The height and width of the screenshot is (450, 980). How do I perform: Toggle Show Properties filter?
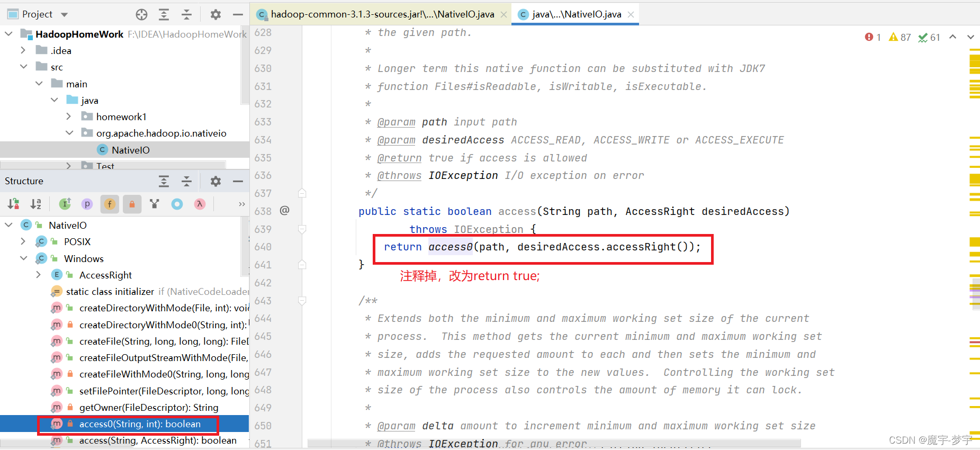pos(87,204)
